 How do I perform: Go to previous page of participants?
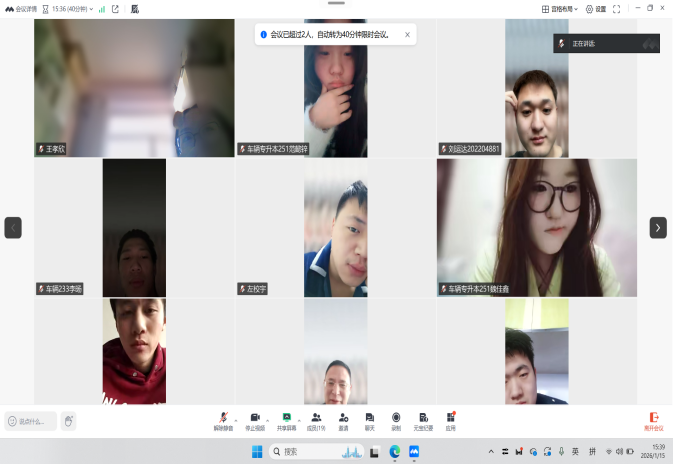tap(13, 228)
